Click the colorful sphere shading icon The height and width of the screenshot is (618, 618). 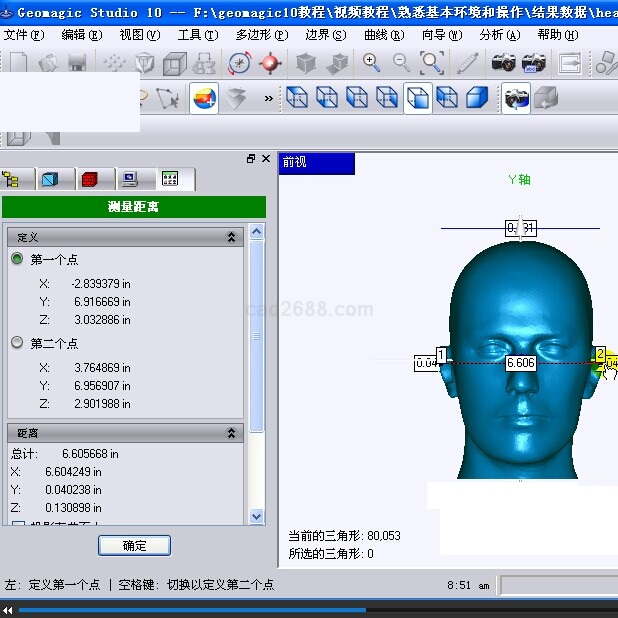click(x=204, y=98)
